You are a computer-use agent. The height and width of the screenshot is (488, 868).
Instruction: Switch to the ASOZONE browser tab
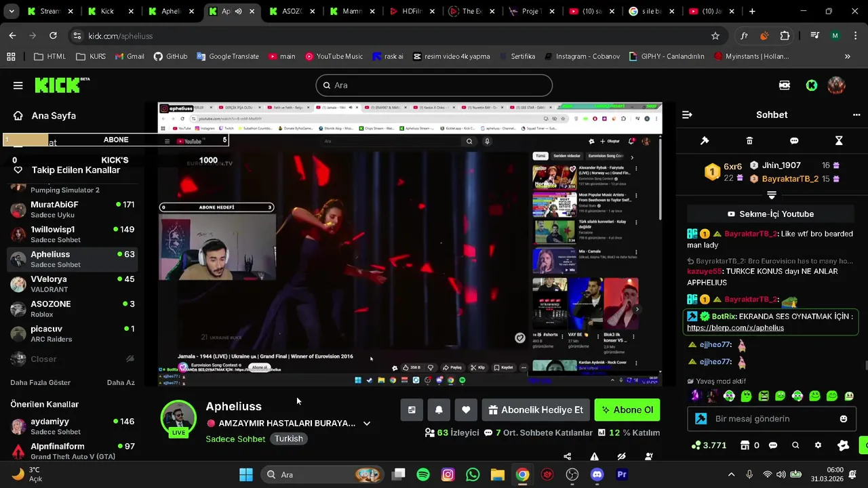coord(292,12)
